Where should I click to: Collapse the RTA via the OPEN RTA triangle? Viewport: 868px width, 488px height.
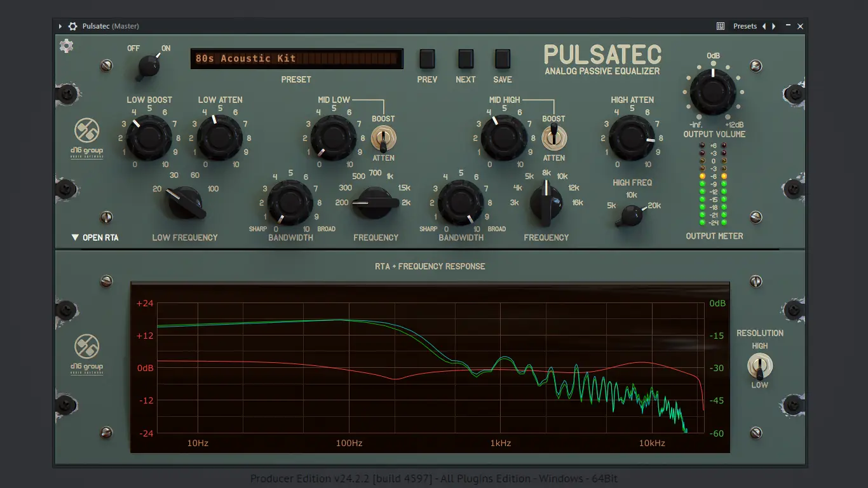coord(74,237)
